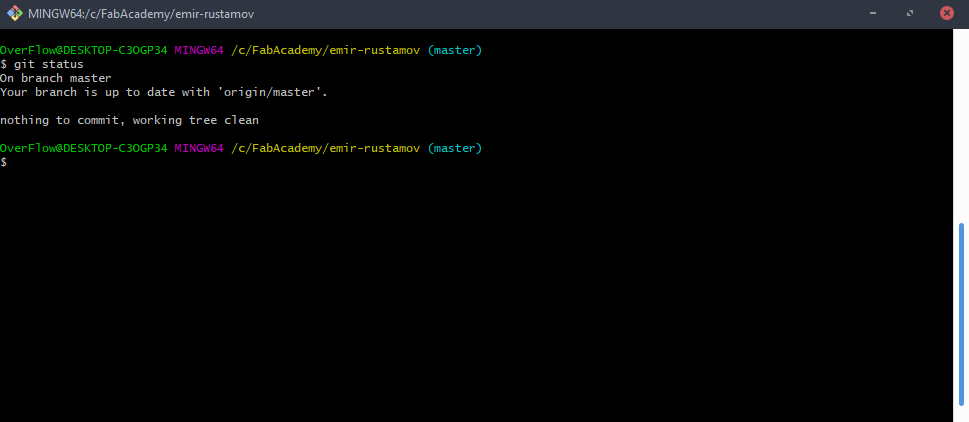Click 'Your branch is up to date' line
969x422 pixels.
pyautogui.click(x=164, y=93)
